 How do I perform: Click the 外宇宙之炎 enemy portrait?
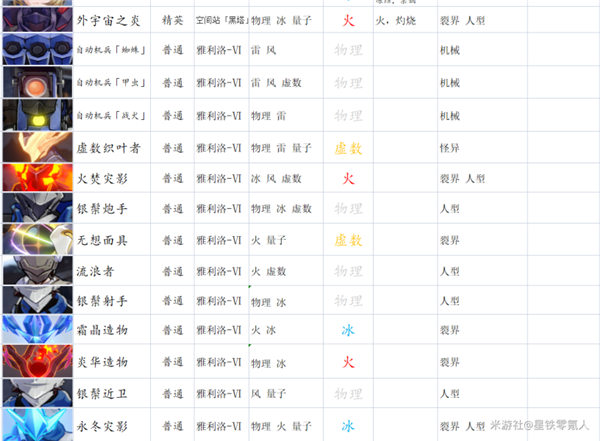pos(36,18)
